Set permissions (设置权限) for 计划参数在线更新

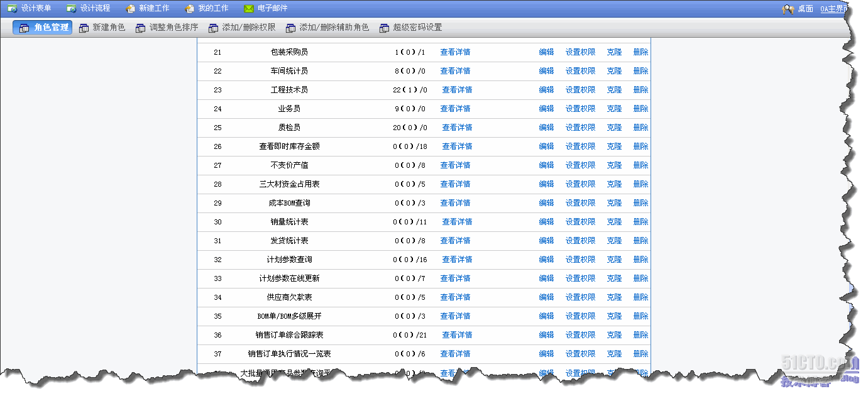pyautogui.click(x=580, y=278)
